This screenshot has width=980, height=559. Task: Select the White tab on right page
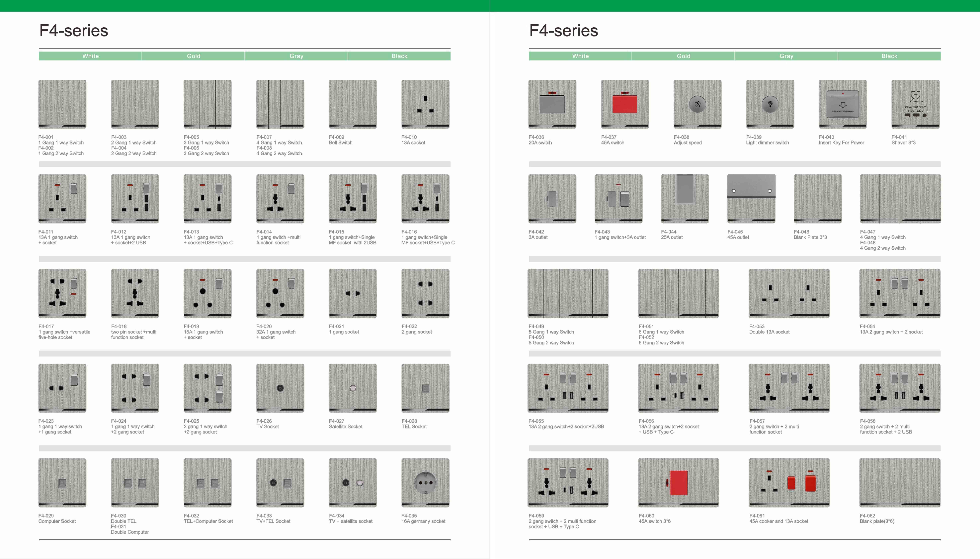(580, 56)
